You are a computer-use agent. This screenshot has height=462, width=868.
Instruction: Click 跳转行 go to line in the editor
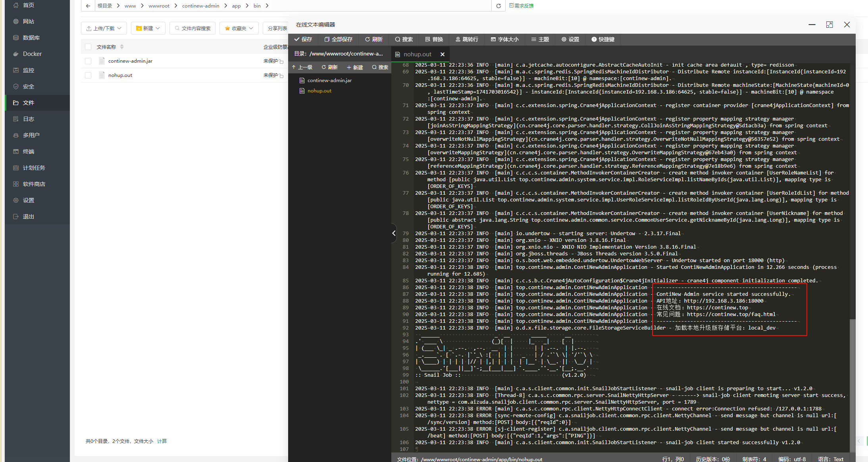[467, 39]
